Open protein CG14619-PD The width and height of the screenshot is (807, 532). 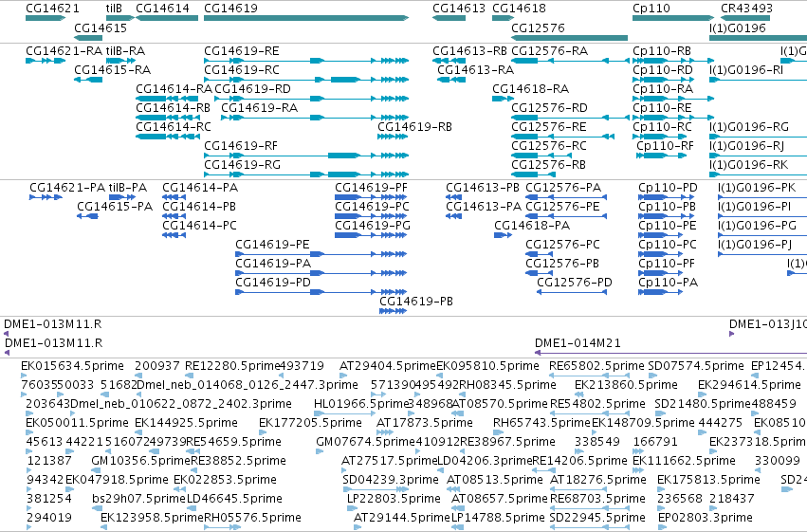click(x=273, y=283)
